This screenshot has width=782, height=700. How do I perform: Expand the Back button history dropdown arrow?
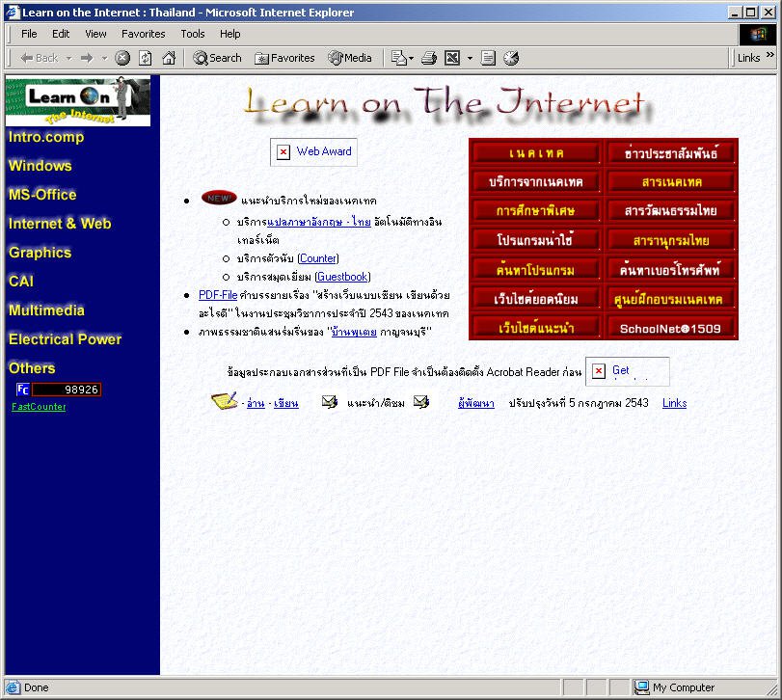69,58
